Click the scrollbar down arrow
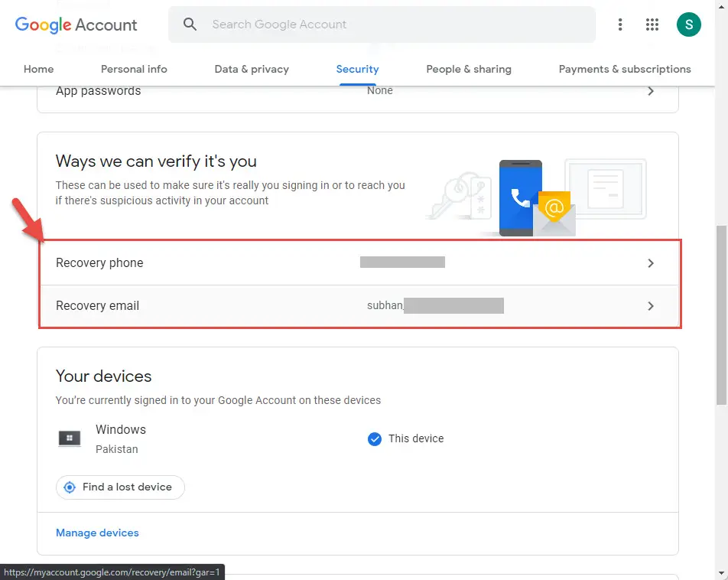This screenshot has width=728, height=580. (x=721, y=573)
